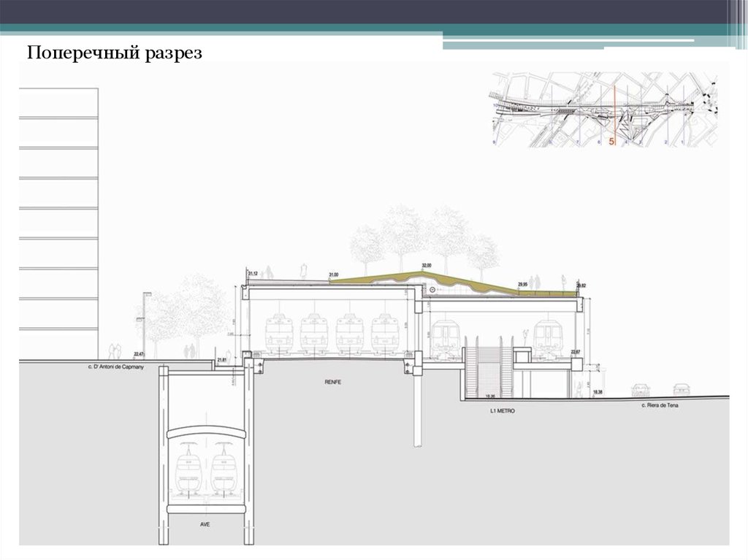Select the AVE tunnel label

(205, 524)
